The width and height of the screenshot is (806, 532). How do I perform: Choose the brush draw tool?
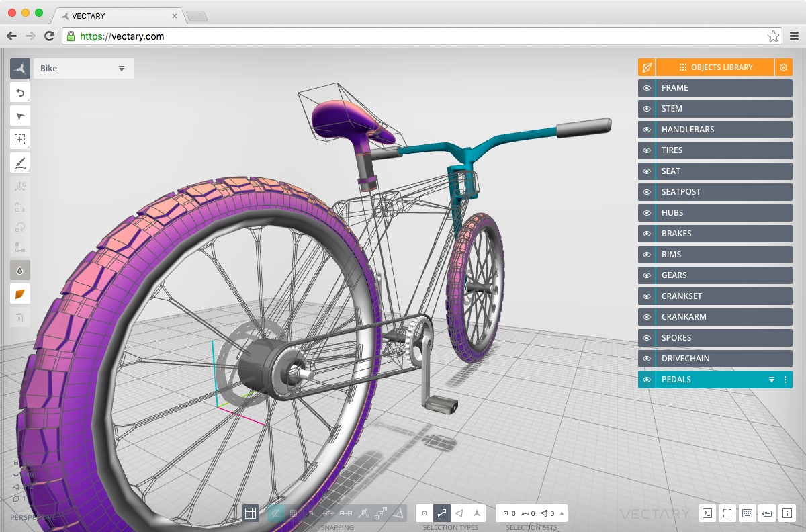point(20,163)
